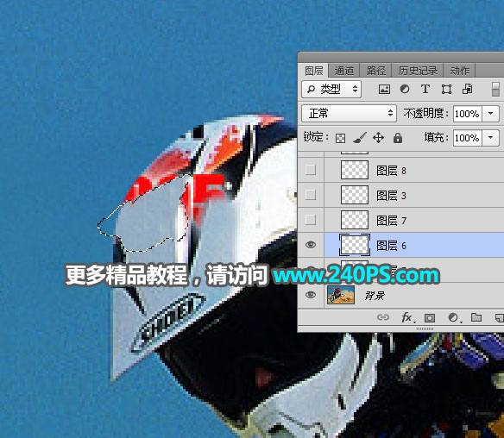Switch to 路径 tab
This screenshot has width=504, height=438.
[375, 71]
